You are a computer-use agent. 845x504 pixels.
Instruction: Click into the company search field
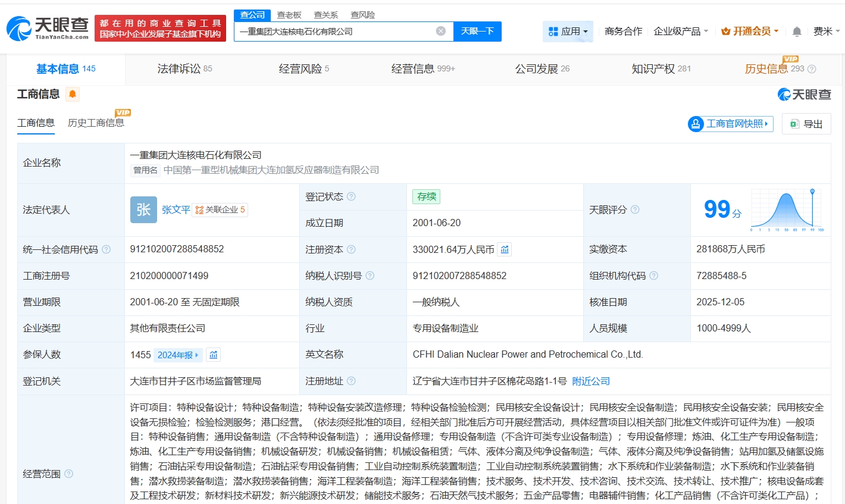(333, 31)
